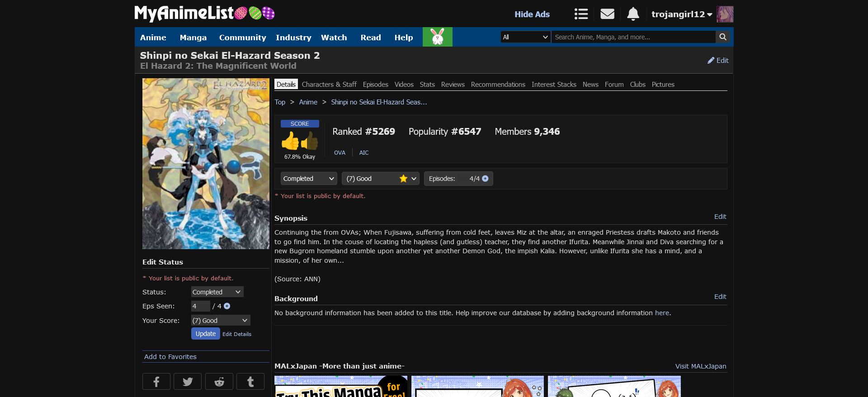Open trojangirl12 account dropdown
Image resolution: width=868 pixels, height=397 pixels.
click(x=682, y=14)
